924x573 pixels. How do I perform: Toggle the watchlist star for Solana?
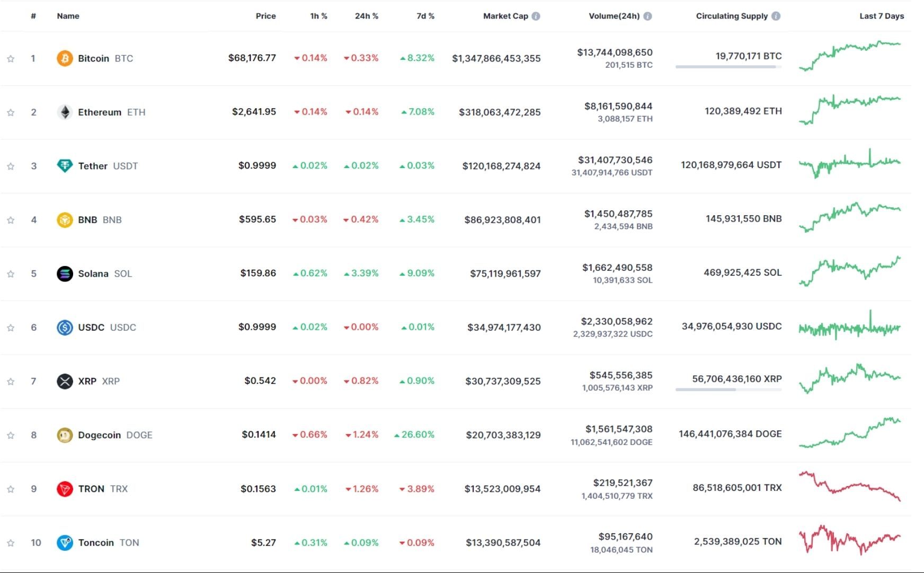(10, 273)
